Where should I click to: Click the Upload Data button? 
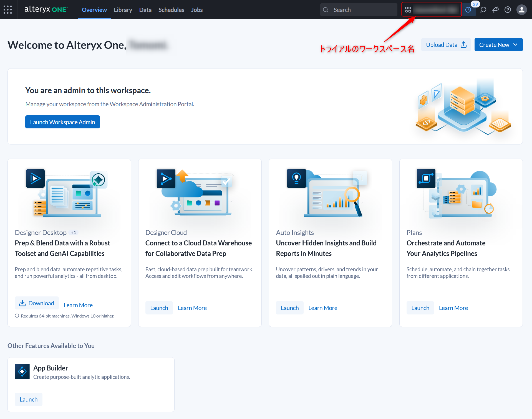click(446, 45)
